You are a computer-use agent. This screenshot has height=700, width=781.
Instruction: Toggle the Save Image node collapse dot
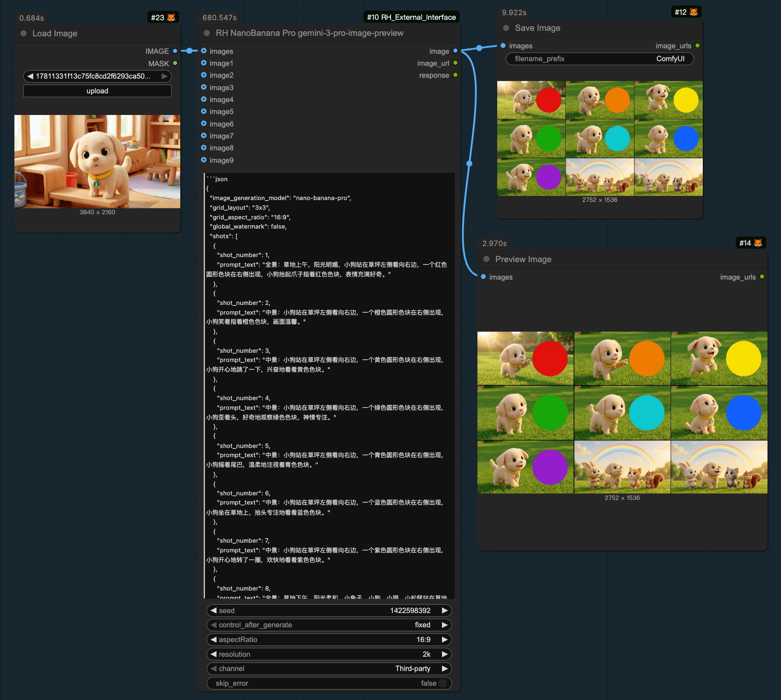coord(506,28)
